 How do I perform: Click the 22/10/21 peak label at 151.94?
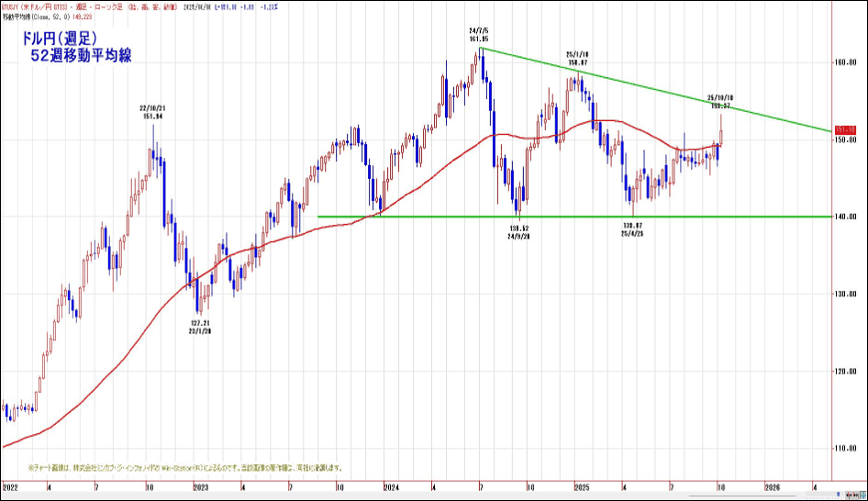[x=151, y=112]
